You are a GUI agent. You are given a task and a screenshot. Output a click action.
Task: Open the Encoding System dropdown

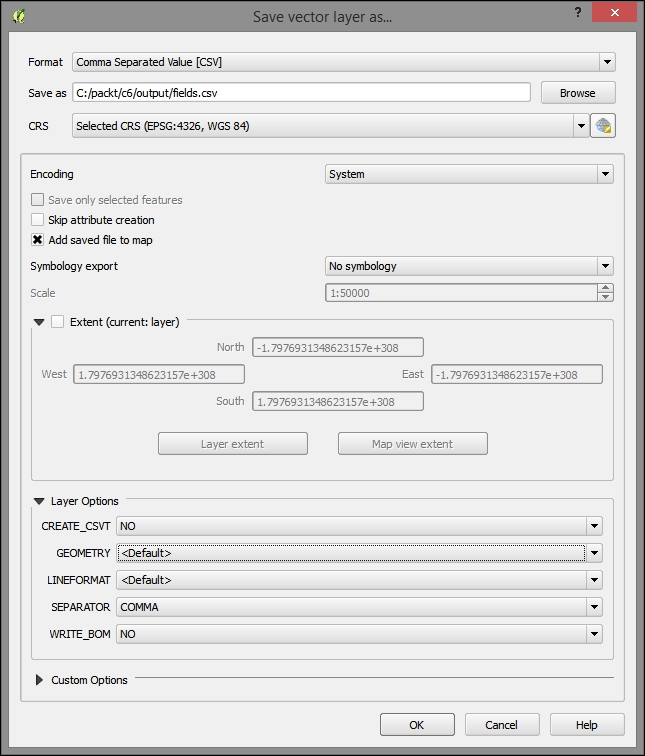[469, 174]
